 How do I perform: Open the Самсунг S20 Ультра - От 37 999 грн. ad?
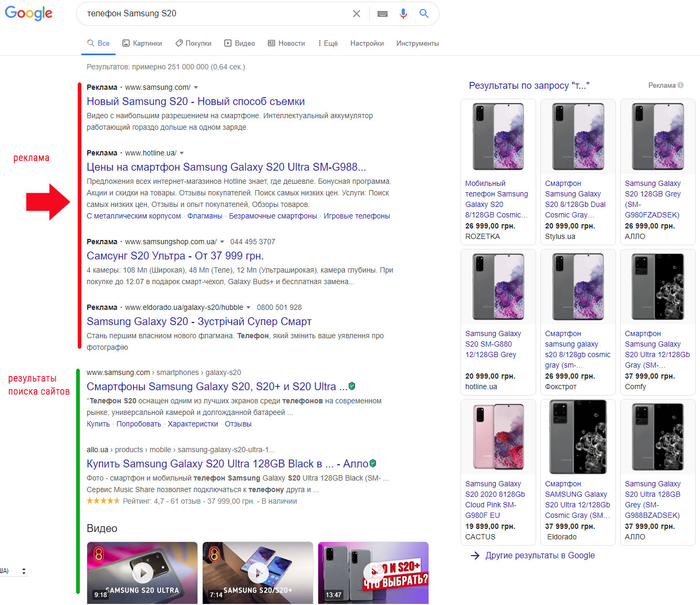[x=175, y=256]
